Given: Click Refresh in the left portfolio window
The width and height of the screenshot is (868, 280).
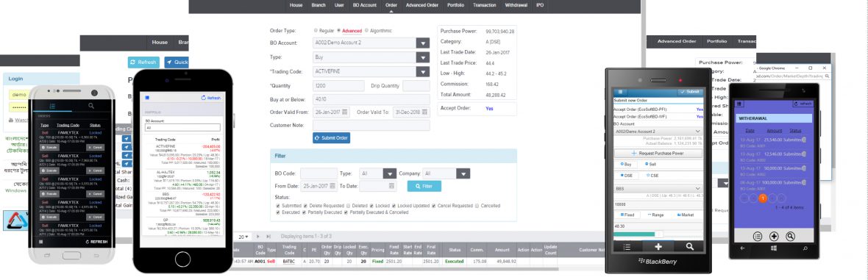Looking at the screenshot, I should (143, 62).
